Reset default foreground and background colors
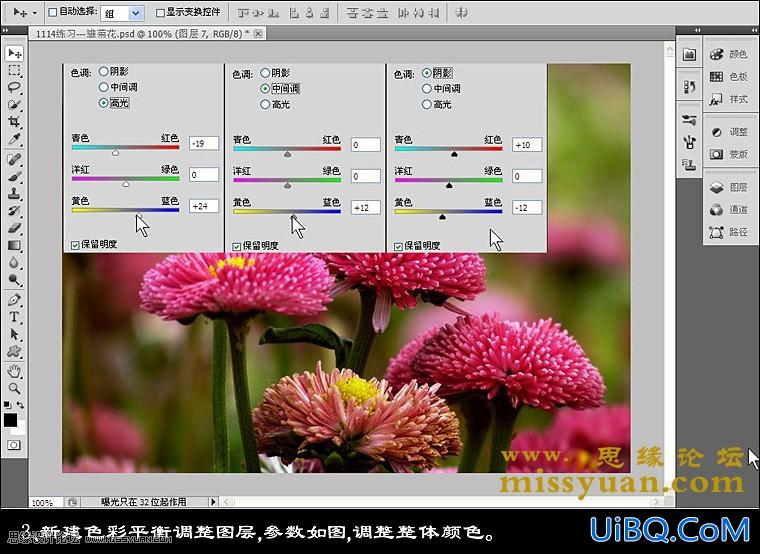This screenshot has height=554, width=760. [x=7, y=405]
